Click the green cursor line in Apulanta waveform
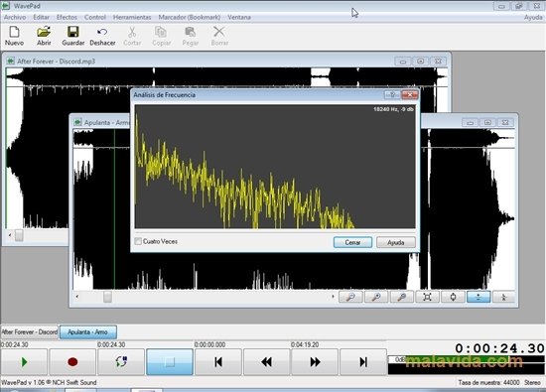This screenshot has width=546, height=392. coord(114,208)
